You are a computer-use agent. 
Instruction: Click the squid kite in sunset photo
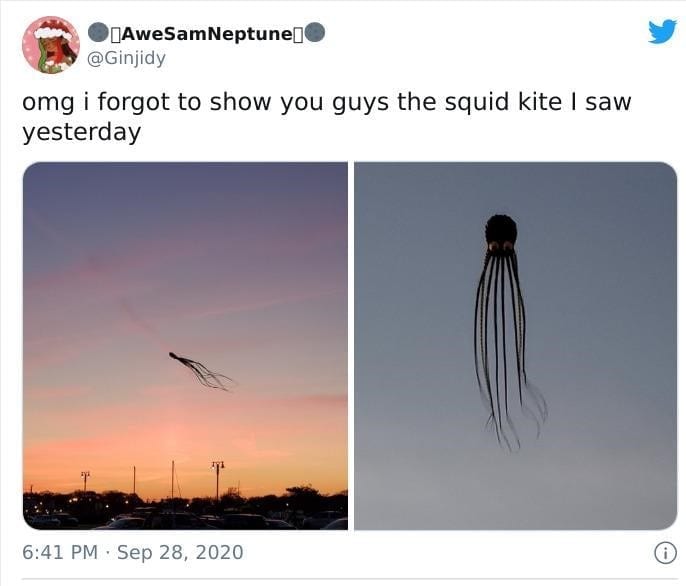[x=202, y=371]
